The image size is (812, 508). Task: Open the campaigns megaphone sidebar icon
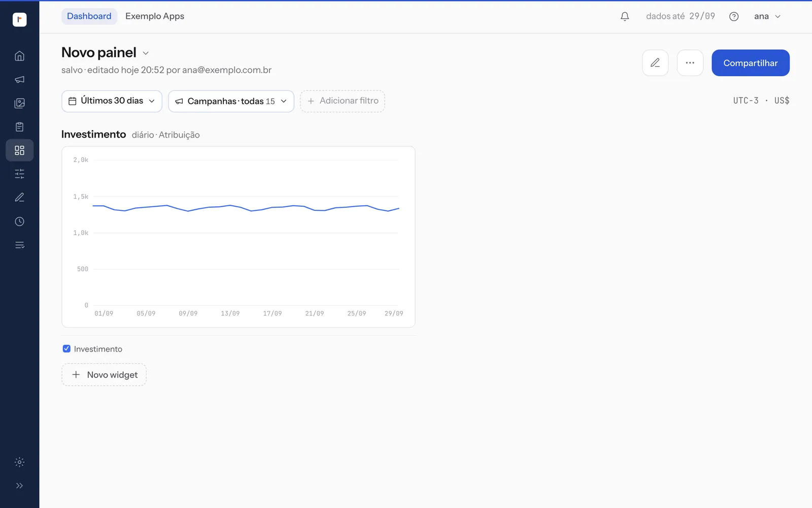[19, 80]
